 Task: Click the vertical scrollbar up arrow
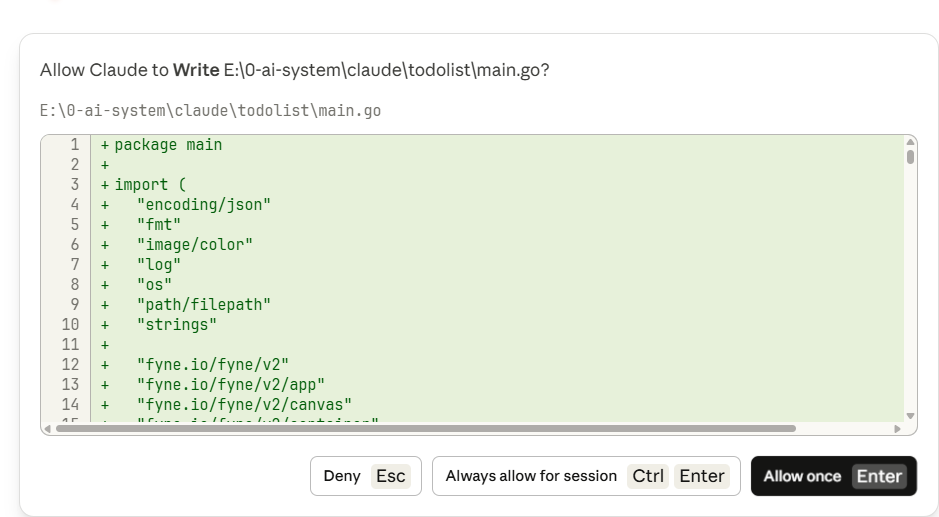coord(910,142)
